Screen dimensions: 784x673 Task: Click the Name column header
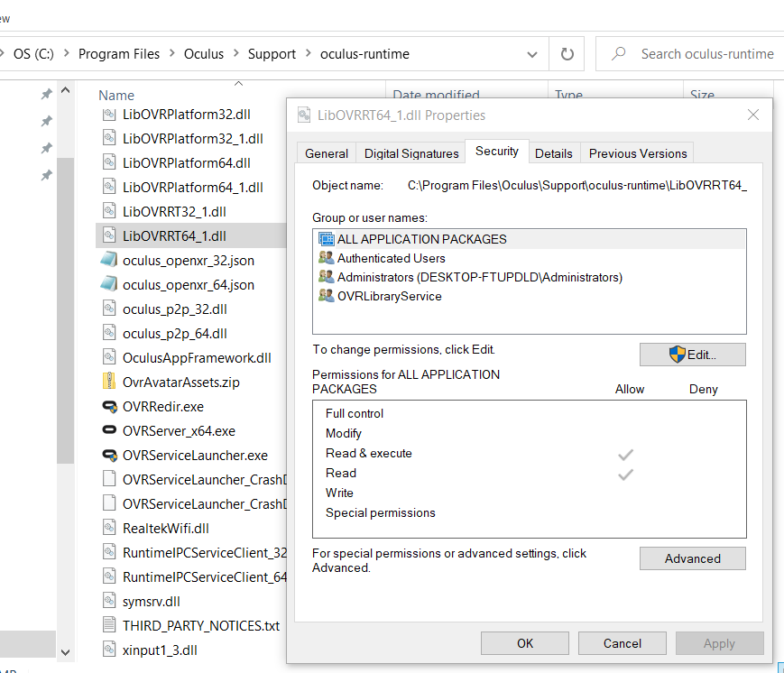pos(116,95)
